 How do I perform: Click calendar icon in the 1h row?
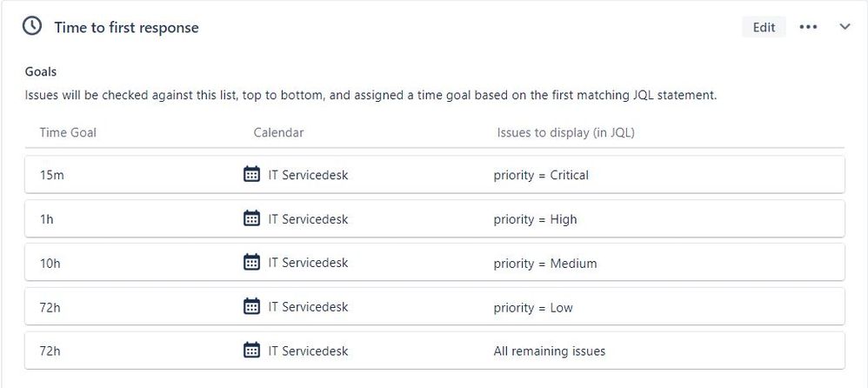coord(252,218)
